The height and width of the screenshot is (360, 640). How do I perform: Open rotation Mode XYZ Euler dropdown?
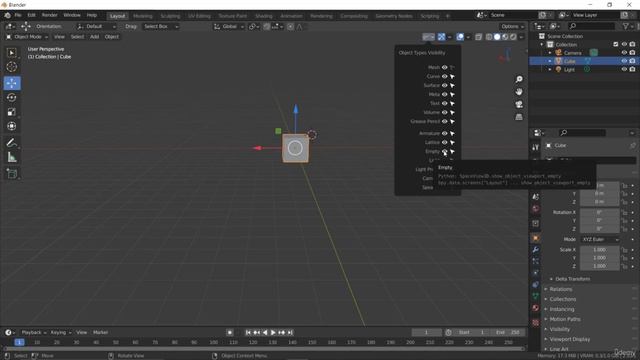coord(600,240)
